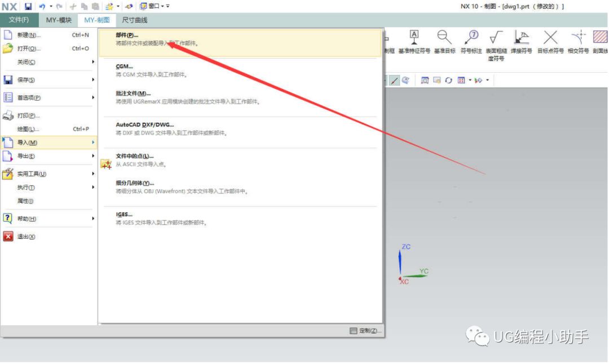
Task: Click the colored arrows icon in lower toolbar
Action: 478,81
